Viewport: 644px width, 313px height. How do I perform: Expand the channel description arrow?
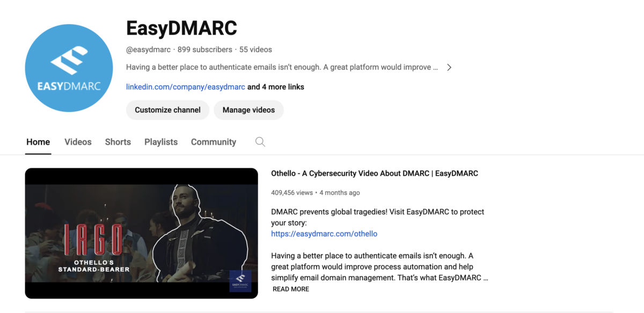(449, 67)
